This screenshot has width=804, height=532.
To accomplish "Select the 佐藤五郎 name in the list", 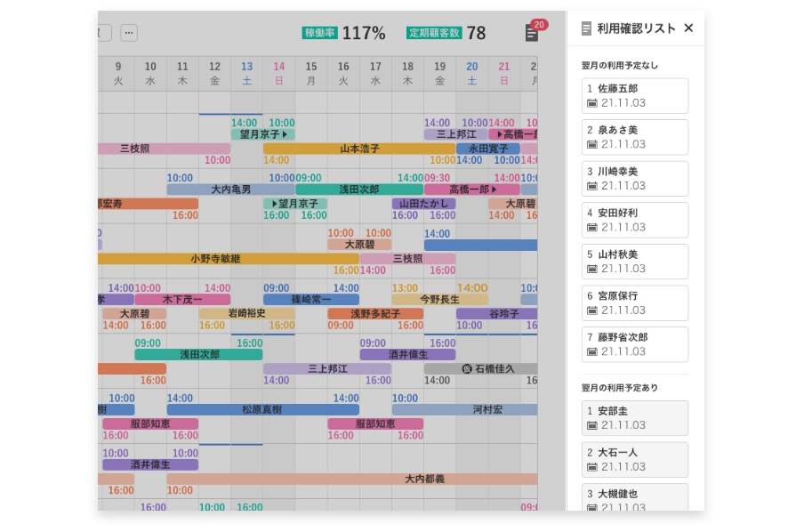I will 618,88.
